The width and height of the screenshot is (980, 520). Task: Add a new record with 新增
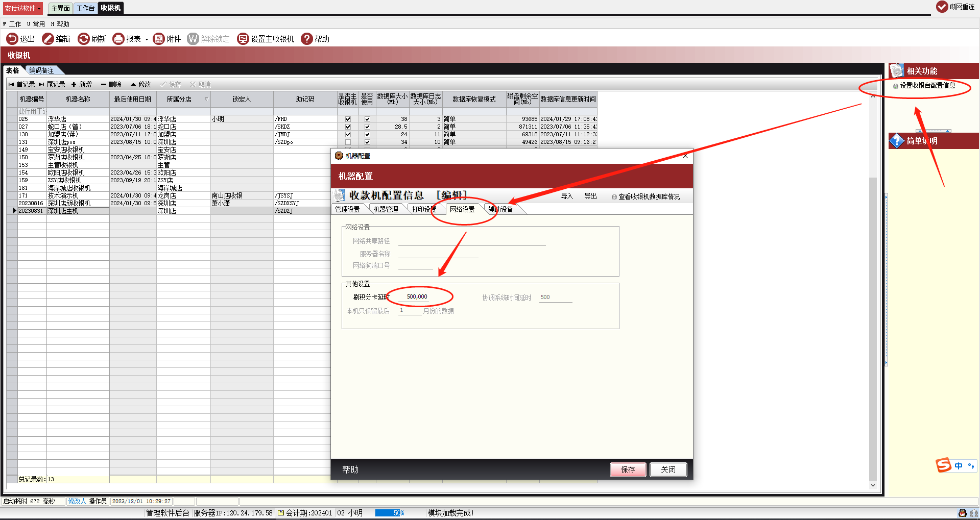(x=82, y=85)
